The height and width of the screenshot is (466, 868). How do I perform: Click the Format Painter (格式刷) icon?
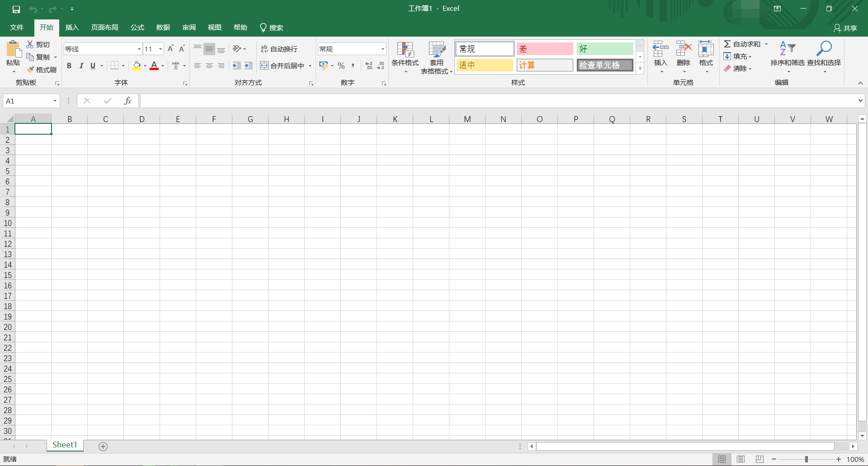pyautogui.click(x=31, y=70)
